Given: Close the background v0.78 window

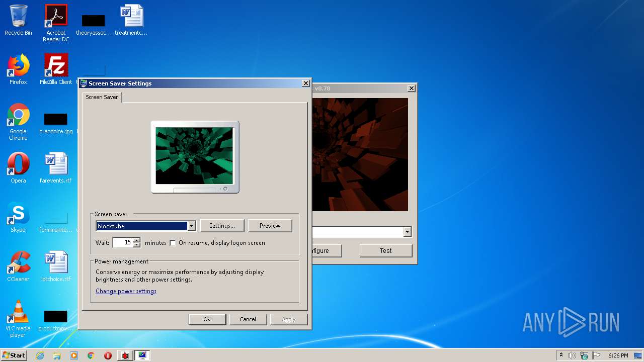Looking at the screenshot, I should click(411, 88).
